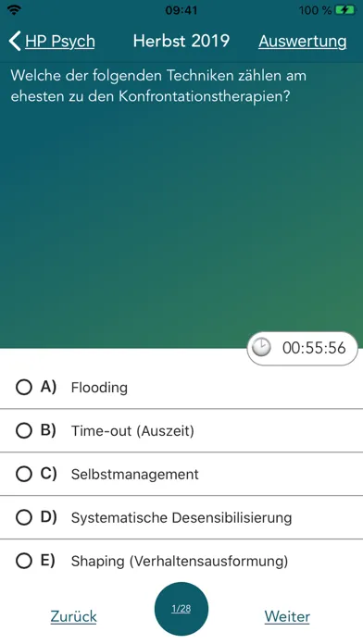Select radio button for answer C
Image resolution: width=363 pixels, height=644 pixels.
pyautogui.click(x=24, y=474)
